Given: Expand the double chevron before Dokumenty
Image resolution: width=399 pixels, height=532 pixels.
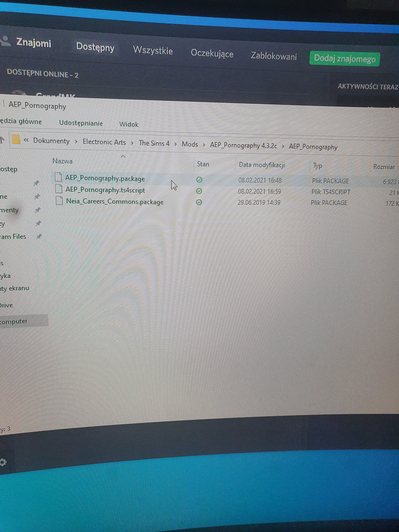Looking at the screenshot, I should (x=26, y=140).
